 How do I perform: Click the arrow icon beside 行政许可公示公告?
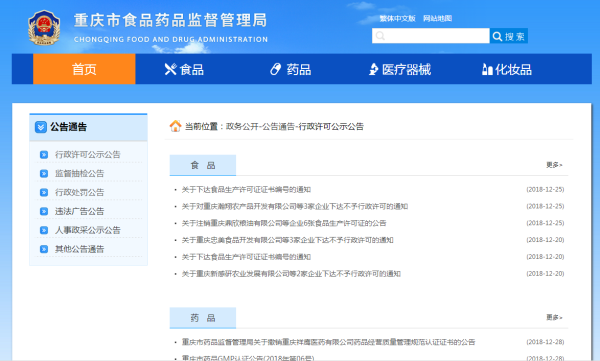click(x=44, y=155)
